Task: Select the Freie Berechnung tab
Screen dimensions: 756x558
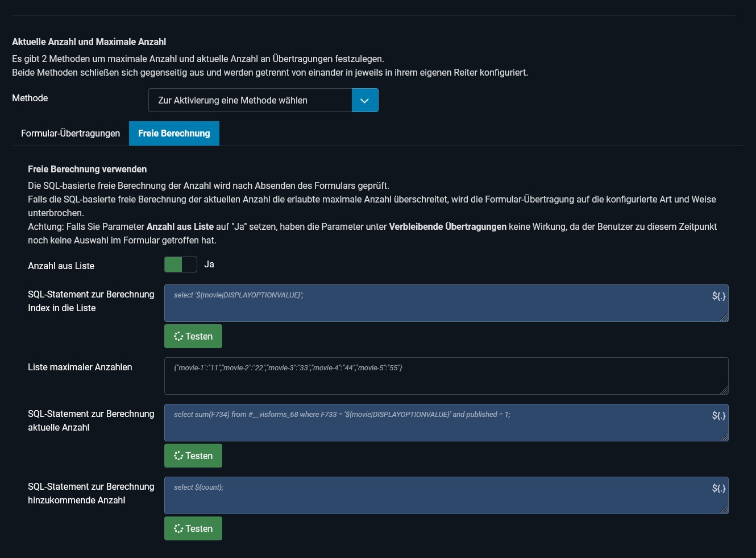Action: pyautogui.click(x=174, y=134)
